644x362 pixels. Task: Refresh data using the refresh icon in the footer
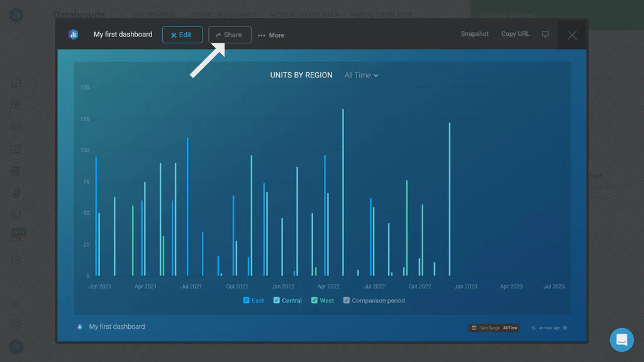click(533, 327)
